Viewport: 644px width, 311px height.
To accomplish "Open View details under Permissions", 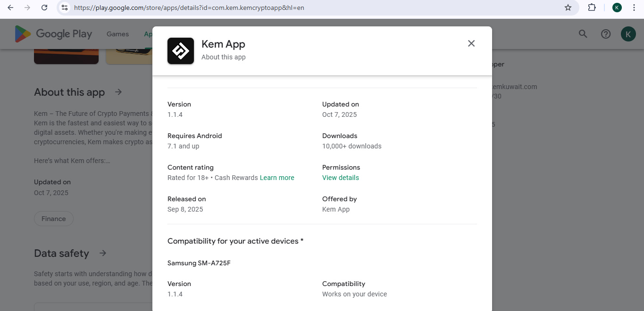I will 340,178.
